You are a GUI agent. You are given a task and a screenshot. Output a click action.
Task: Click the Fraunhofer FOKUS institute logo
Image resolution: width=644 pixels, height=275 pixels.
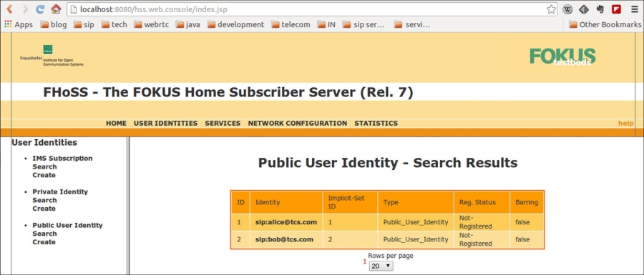tap(52, 56)
